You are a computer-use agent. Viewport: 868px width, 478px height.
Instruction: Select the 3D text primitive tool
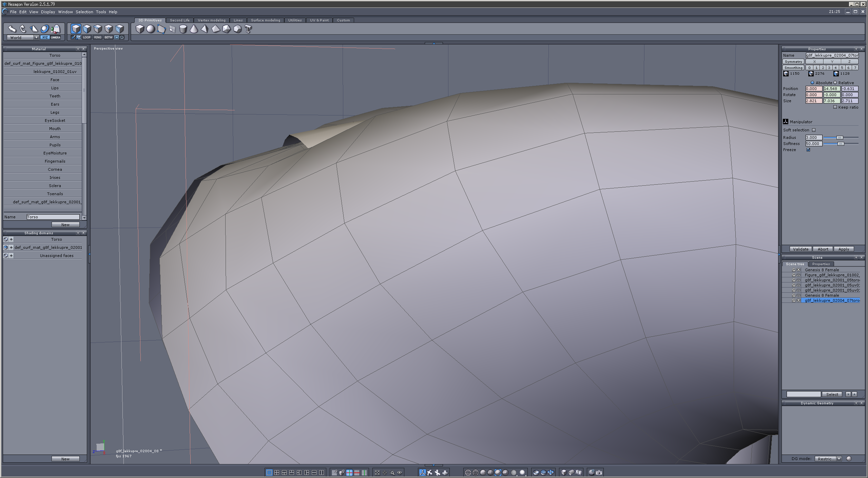tap(248, 29)
